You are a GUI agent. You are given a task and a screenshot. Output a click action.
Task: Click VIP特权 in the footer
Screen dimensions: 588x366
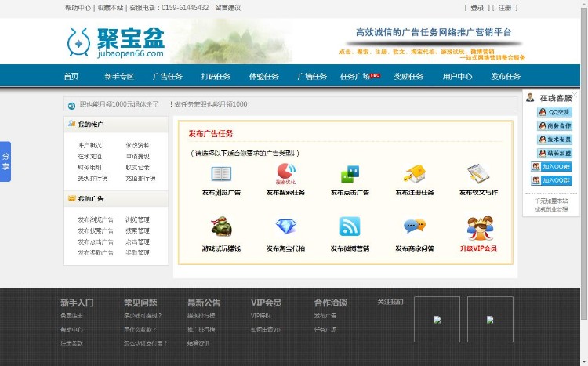260,316
